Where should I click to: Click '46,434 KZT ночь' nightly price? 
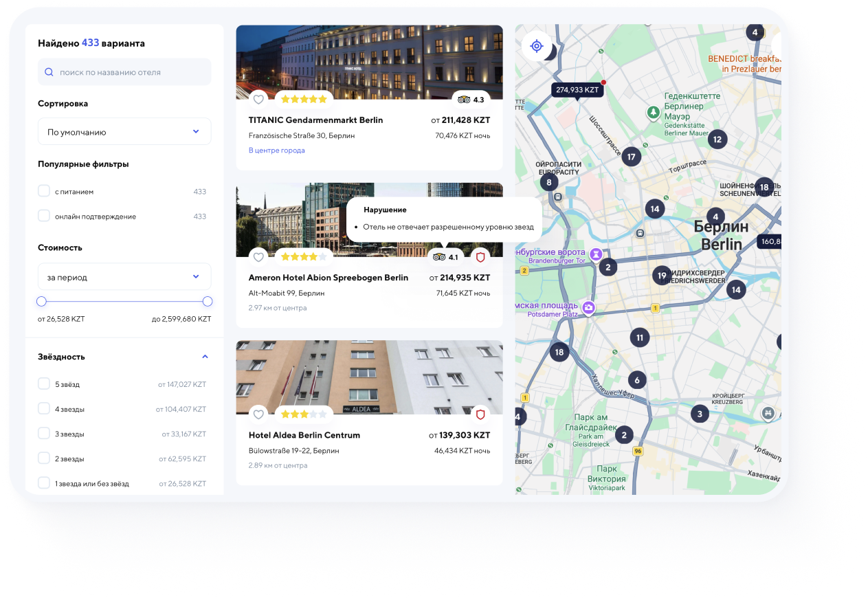point(463,451)
